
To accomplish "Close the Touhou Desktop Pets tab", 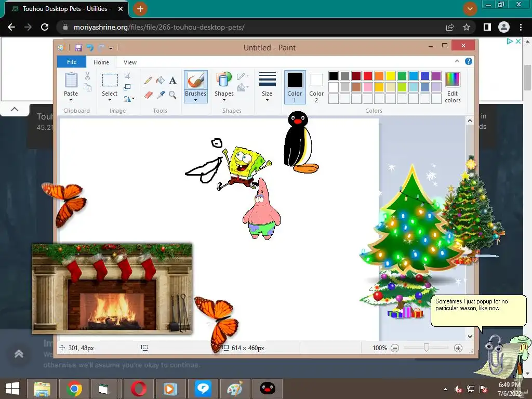I will 121,9.
